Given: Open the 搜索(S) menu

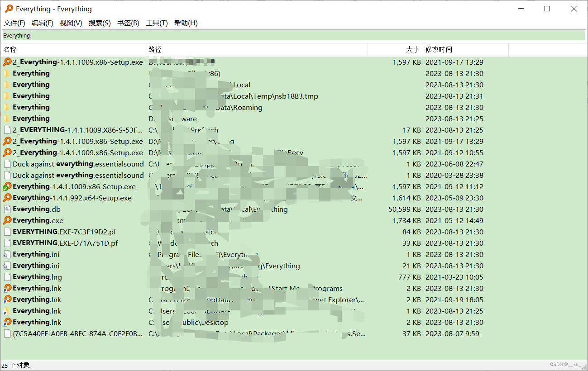Looking at the screenshot, I should (100, 23).
